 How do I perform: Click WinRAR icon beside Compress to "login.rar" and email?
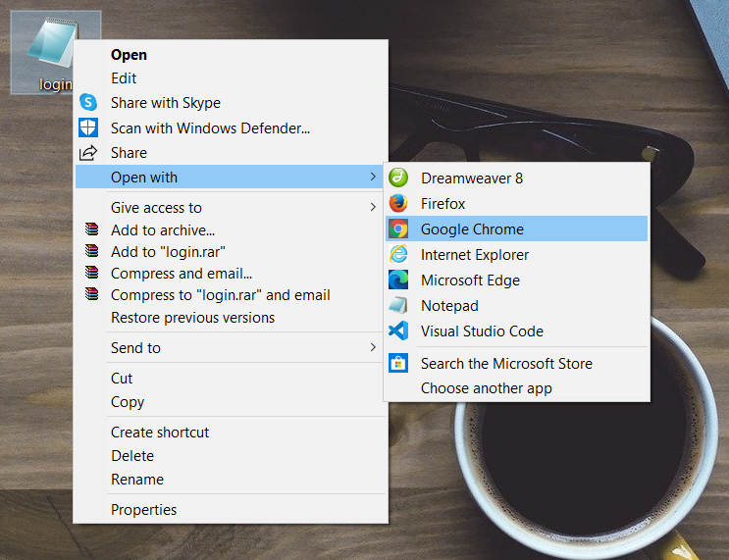tap(91, 294)
